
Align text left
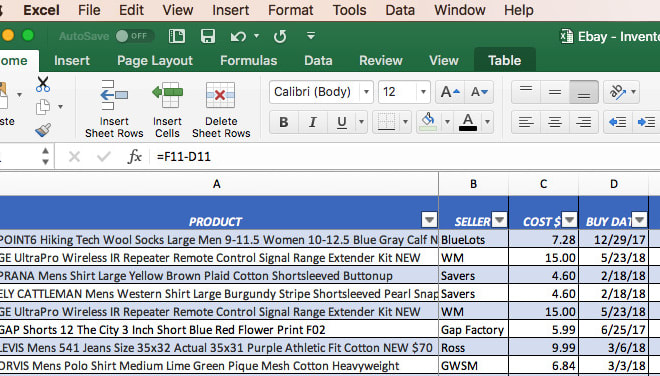tap(526, 122)
